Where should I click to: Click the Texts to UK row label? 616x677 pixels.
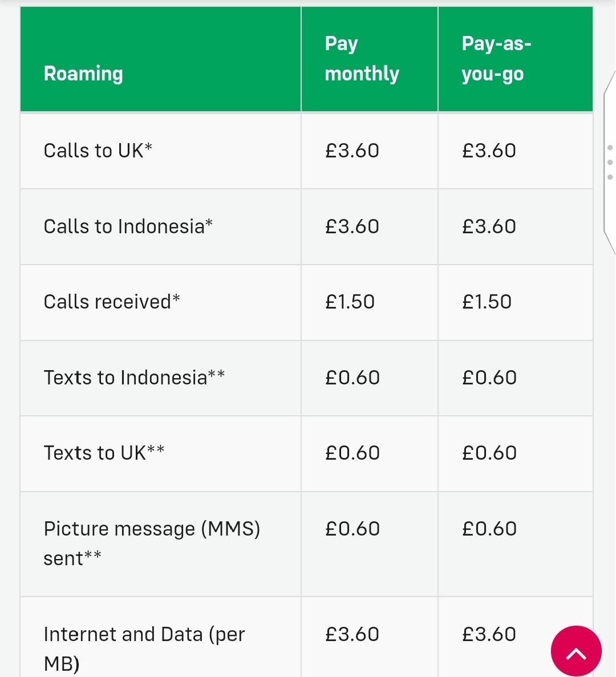click(104, 453)
